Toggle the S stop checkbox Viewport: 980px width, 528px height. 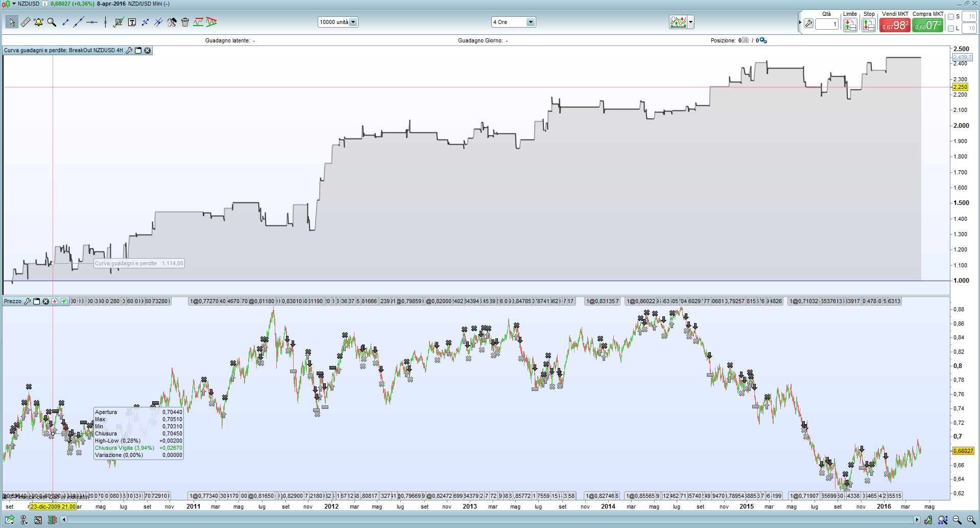[x=951, y=17]
